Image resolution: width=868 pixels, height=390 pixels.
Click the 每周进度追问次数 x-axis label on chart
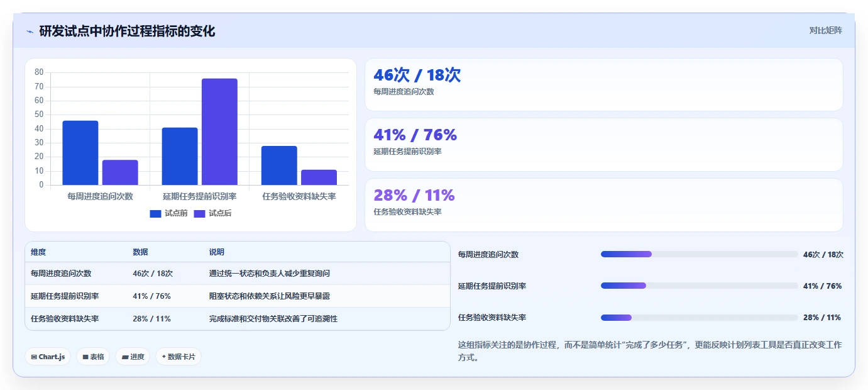[x=101, y=196]
